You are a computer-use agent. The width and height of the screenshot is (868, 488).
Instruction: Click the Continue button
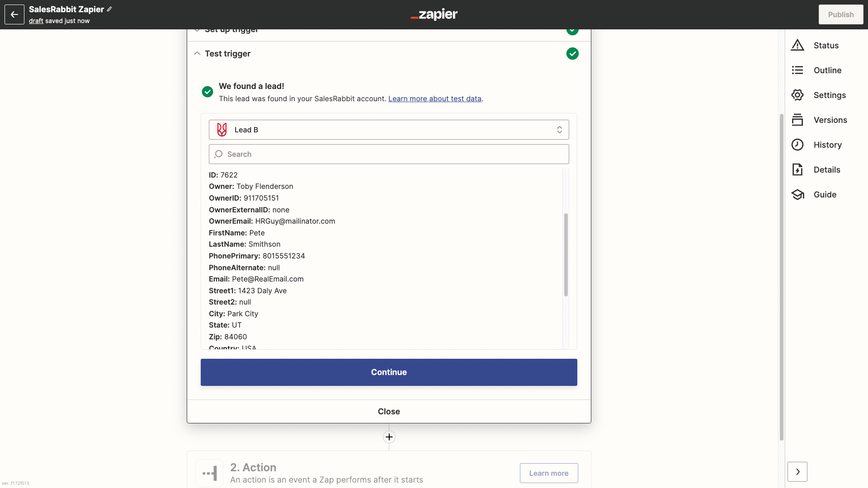click(x=389, y=372)
